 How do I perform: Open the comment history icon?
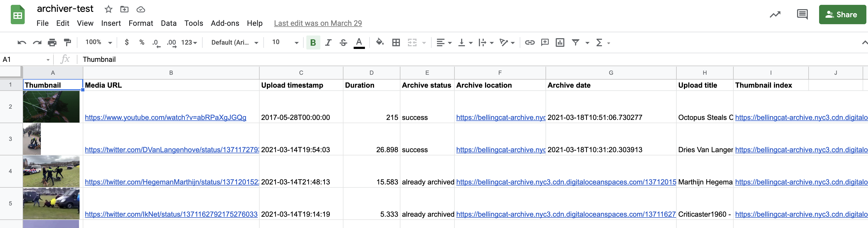[x=802, y=15]
